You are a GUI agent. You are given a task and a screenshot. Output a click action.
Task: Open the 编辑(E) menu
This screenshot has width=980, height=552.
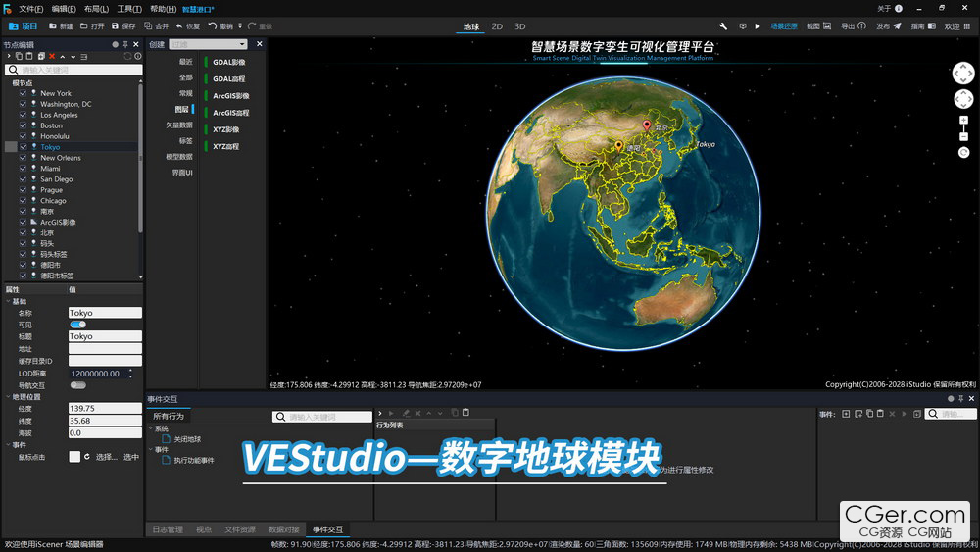point(64,9)
